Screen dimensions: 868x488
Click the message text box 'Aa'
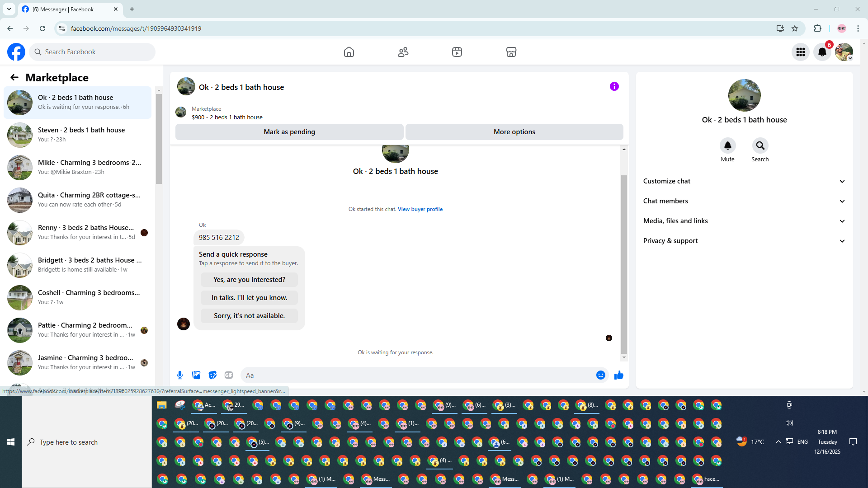click(x=418, y=375)
